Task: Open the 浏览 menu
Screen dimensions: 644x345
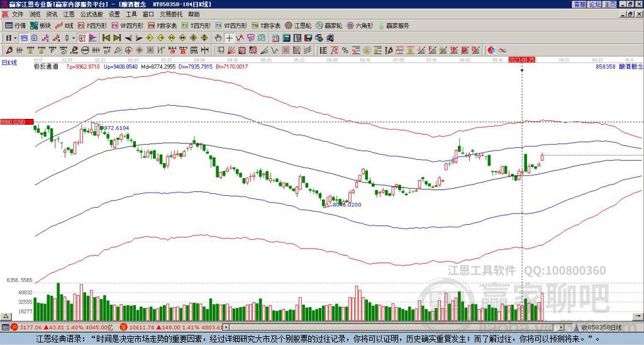Action: tap(35, 14)
